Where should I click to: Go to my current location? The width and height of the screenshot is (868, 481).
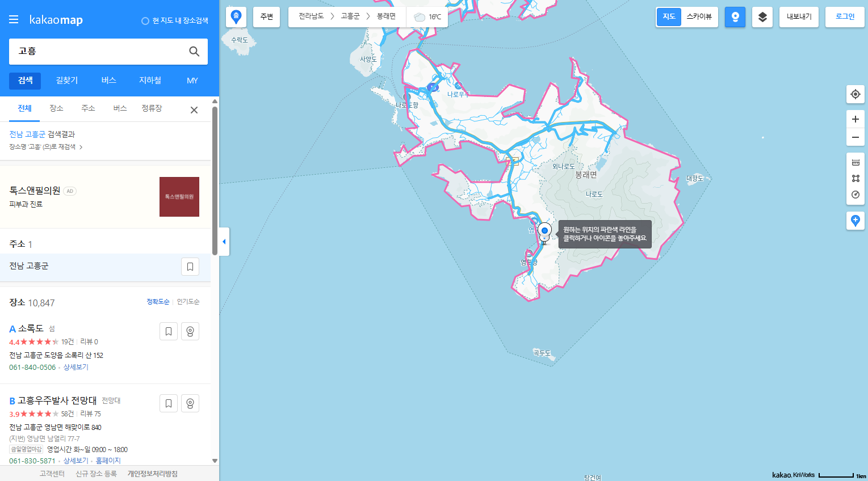856,94
